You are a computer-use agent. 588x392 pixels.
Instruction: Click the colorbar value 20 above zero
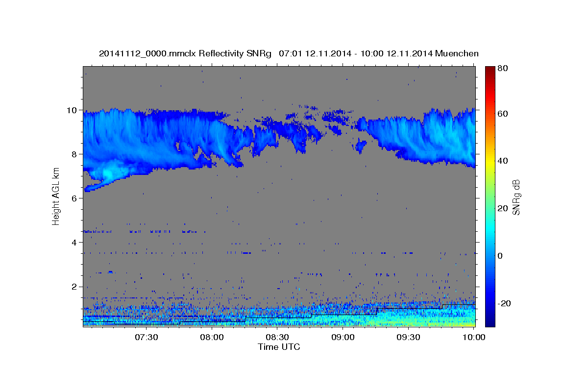[502, 208]
